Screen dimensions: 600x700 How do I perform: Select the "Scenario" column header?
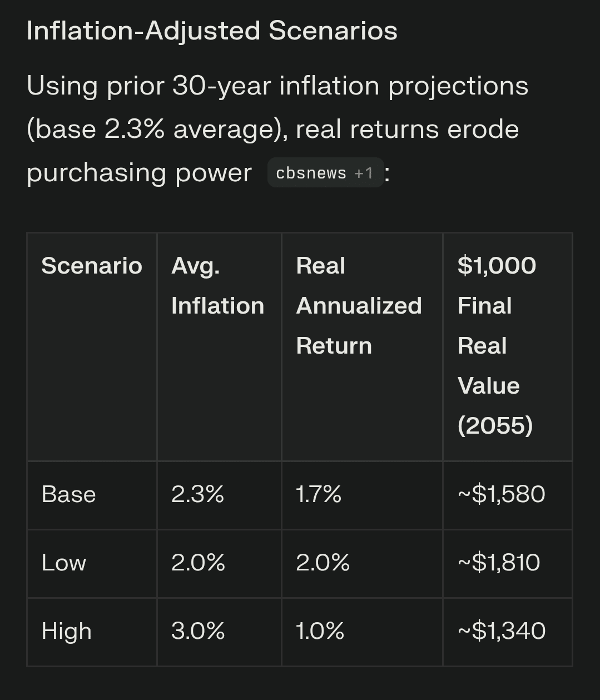(x=92, y=266)
